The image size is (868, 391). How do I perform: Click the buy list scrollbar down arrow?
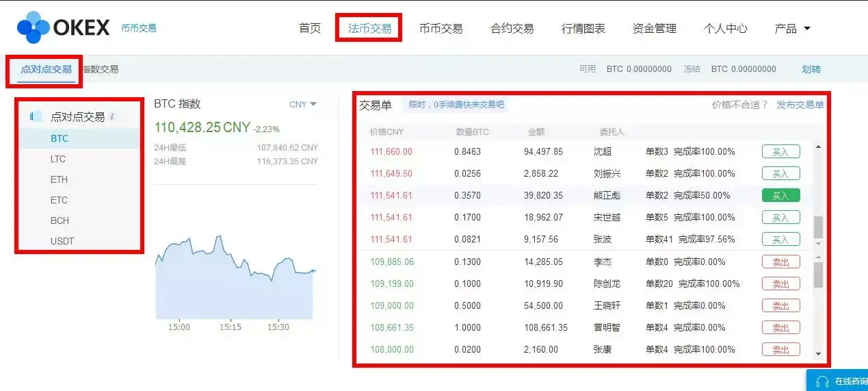tap(818, 244)
